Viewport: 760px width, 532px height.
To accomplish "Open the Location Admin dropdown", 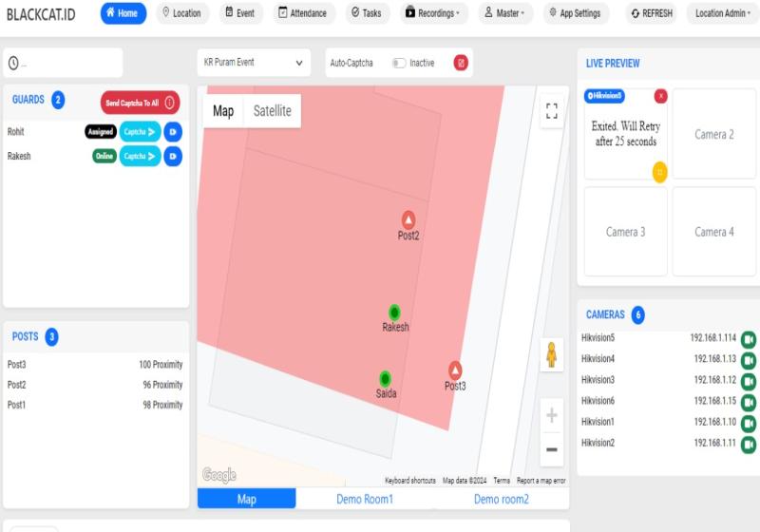I will (724, 13).
